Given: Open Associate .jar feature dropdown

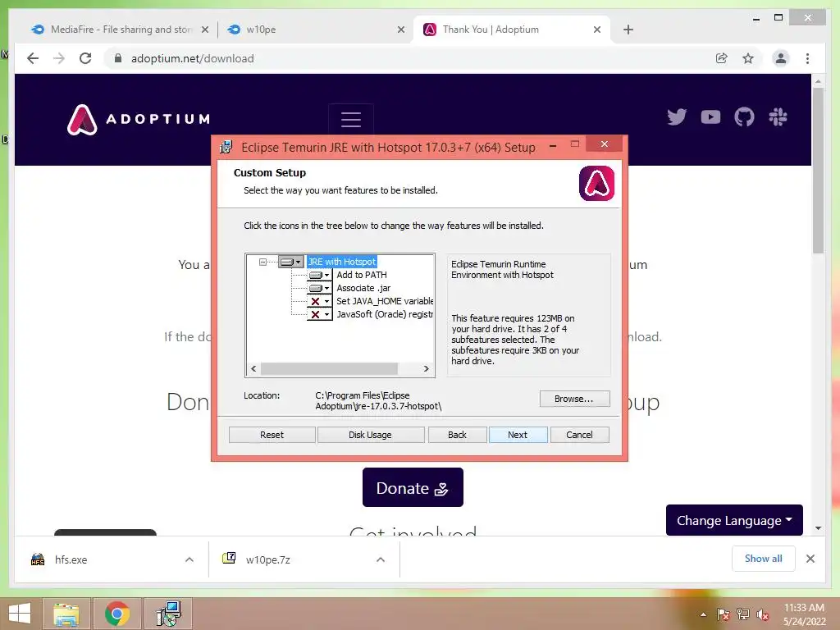Looking at the screenshot, I should (319, 288).
